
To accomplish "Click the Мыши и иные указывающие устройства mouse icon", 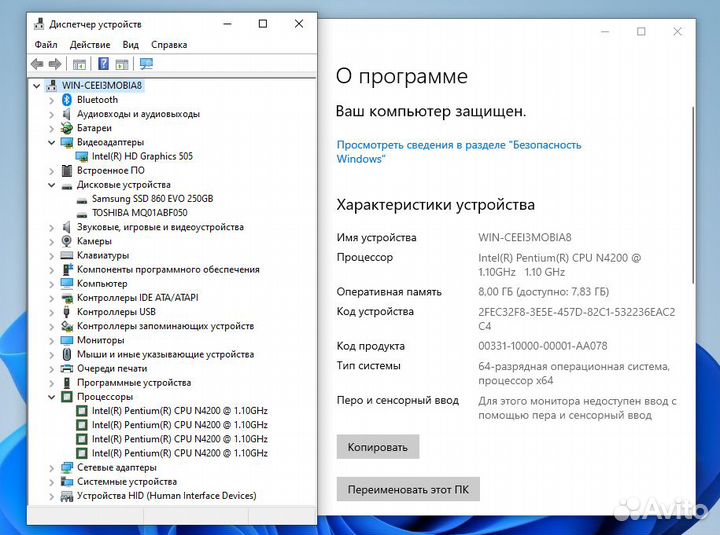I will point(67,354).
